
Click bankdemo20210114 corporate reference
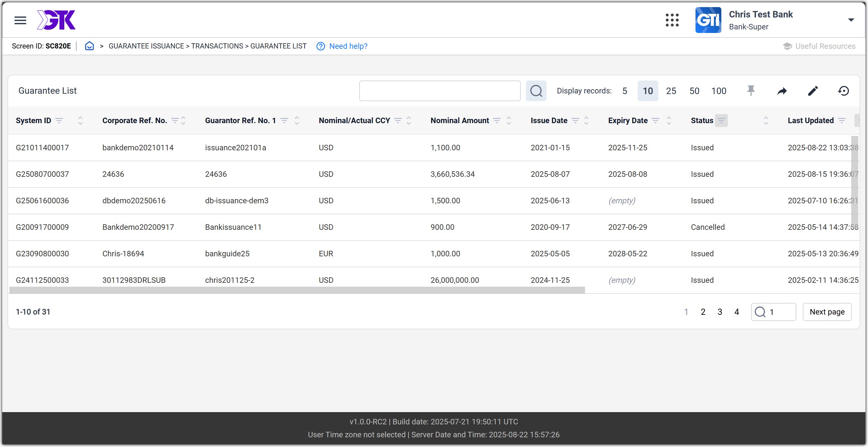pyautogui.click(x=138, y=148)
